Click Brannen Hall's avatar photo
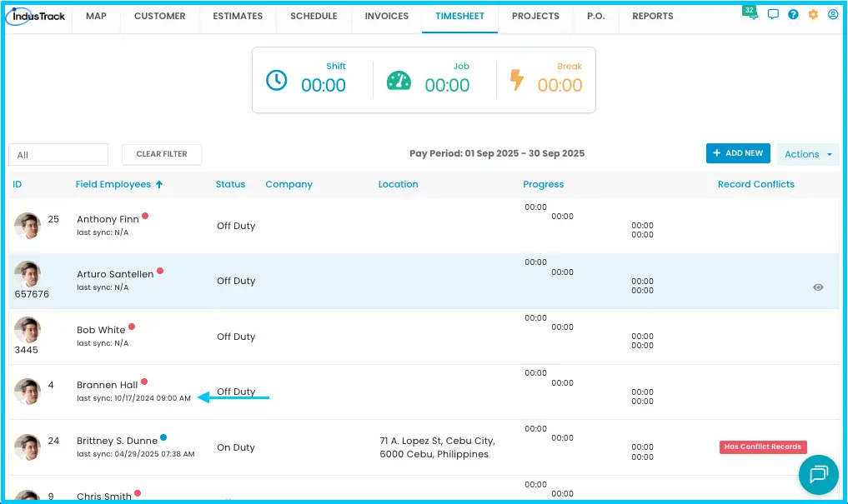The image size is (848, 504). (x=28, y=391)
